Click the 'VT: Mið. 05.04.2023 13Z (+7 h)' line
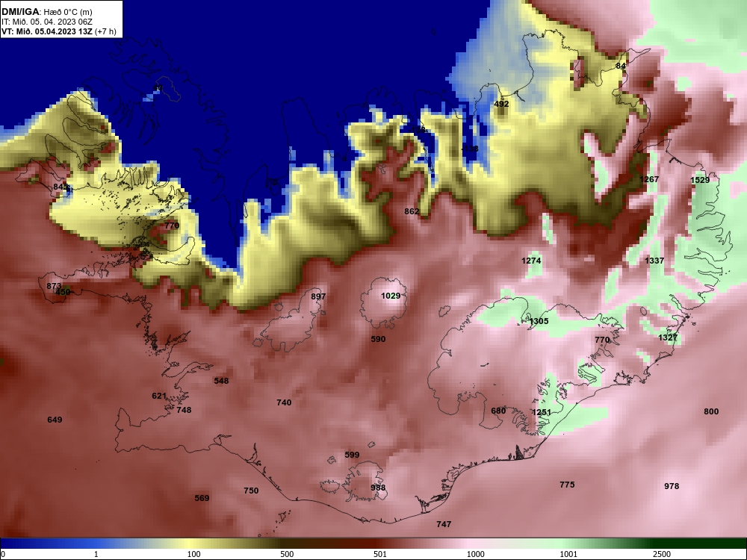 (58, 31)
